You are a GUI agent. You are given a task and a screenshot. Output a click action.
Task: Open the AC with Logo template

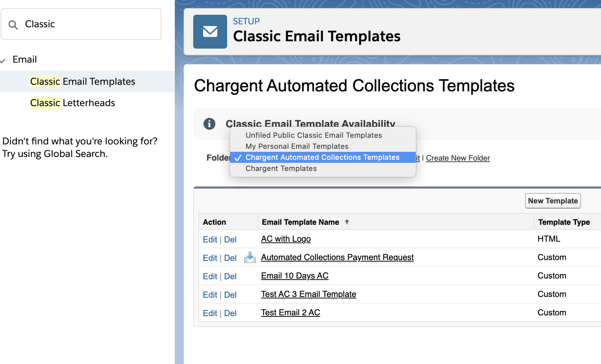(285, 239)
